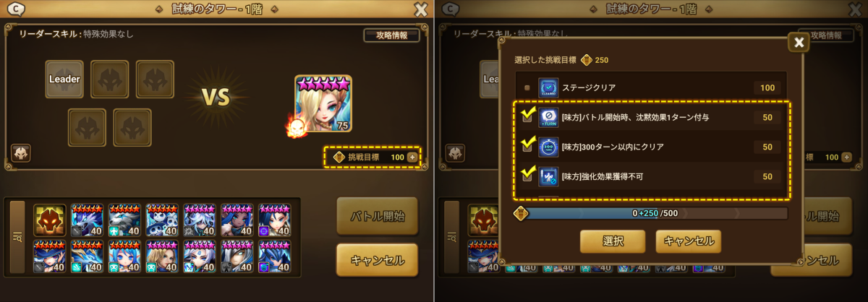Click the バトル開始 button in left screen

point(377,216)
